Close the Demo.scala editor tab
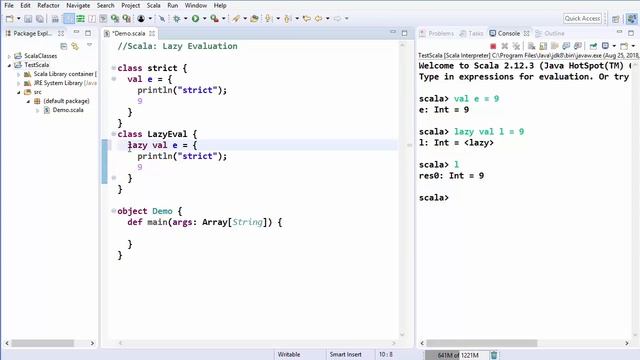The height and width of the screenshot is (360, 640). tap(152, 33)
